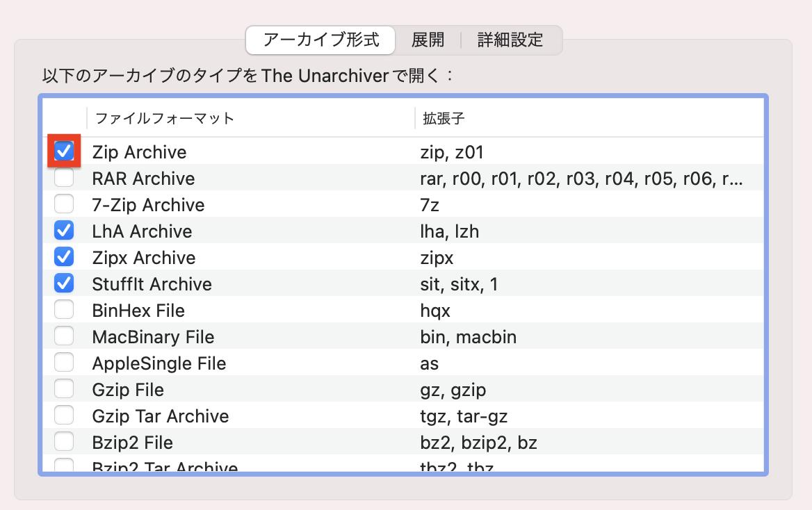
Task: Select the Gzip Tar Archive checkbox
Action: click(x=64, y=416)
